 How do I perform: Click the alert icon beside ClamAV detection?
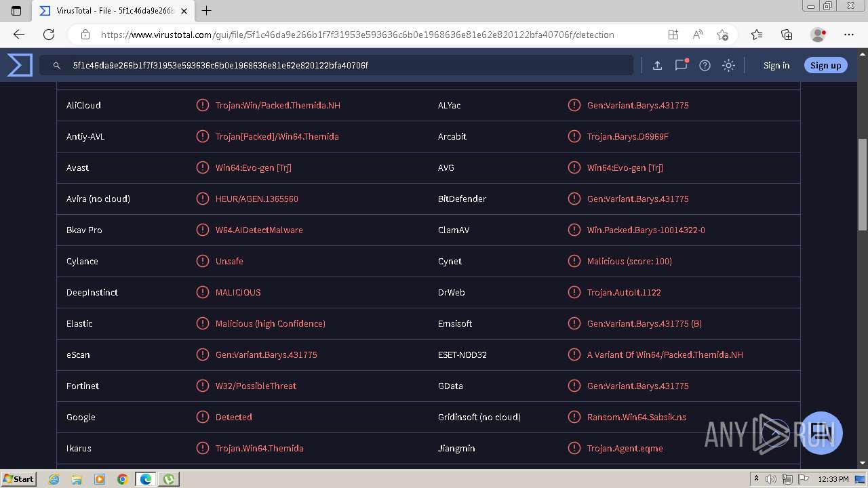(x=574, y=230)
